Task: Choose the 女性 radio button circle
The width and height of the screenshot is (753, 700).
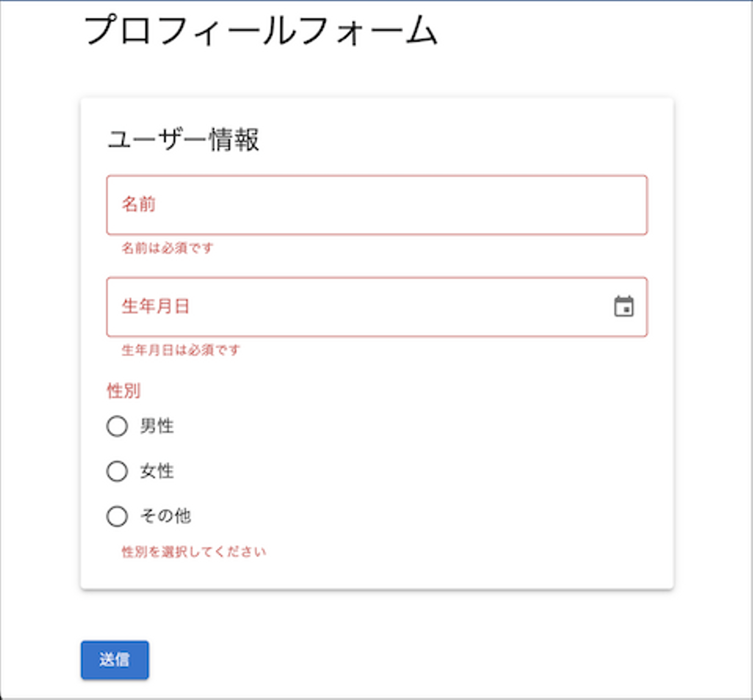Action: pos(117,471)
